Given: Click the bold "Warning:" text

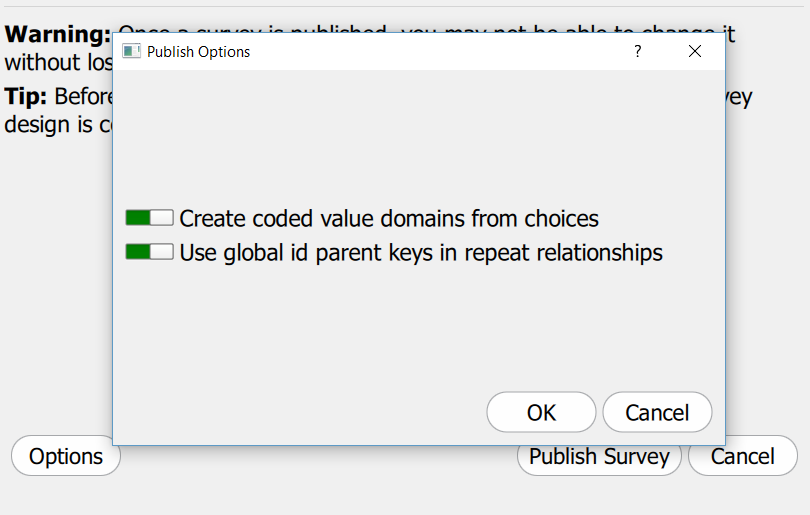Looking at the screenshot, I should point(57,34).
